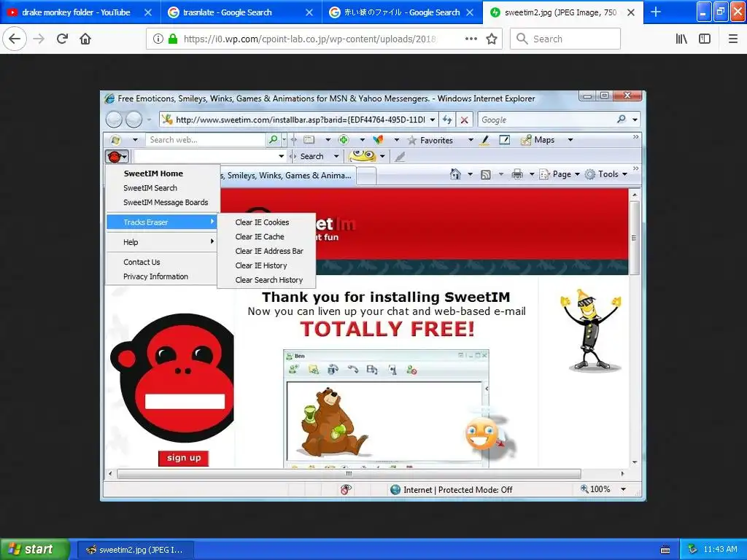
Task: Open the Windows start button
Action: click(x=34, y=549)
